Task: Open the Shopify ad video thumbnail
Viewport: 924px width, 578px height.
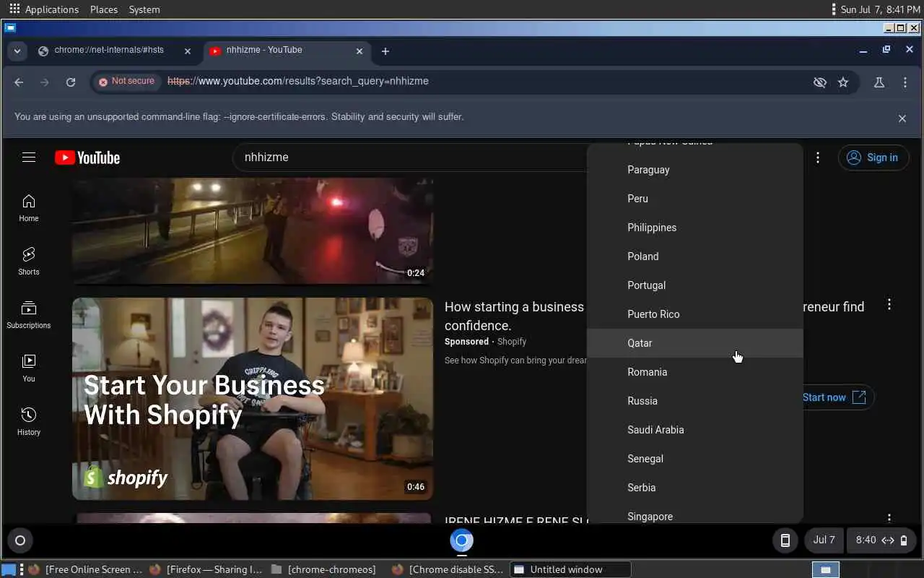Action: [253, 399]
